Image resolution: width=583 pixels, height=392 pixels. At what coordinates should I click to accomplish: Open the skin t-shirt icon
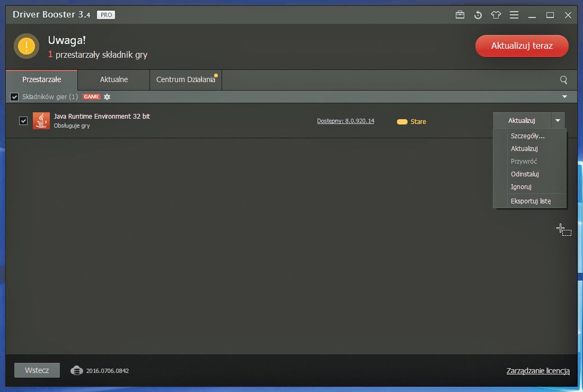[x=496, y=15]
